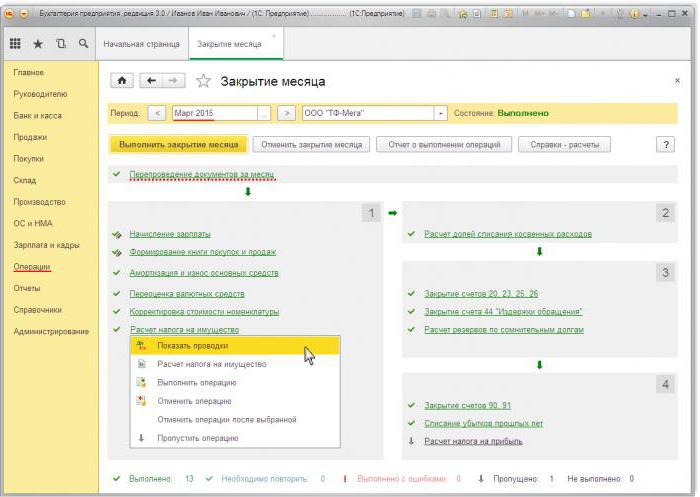Switch to the Начальная страница tab
The width and height of the screenshot is (700, 497).
pos(141,45)
